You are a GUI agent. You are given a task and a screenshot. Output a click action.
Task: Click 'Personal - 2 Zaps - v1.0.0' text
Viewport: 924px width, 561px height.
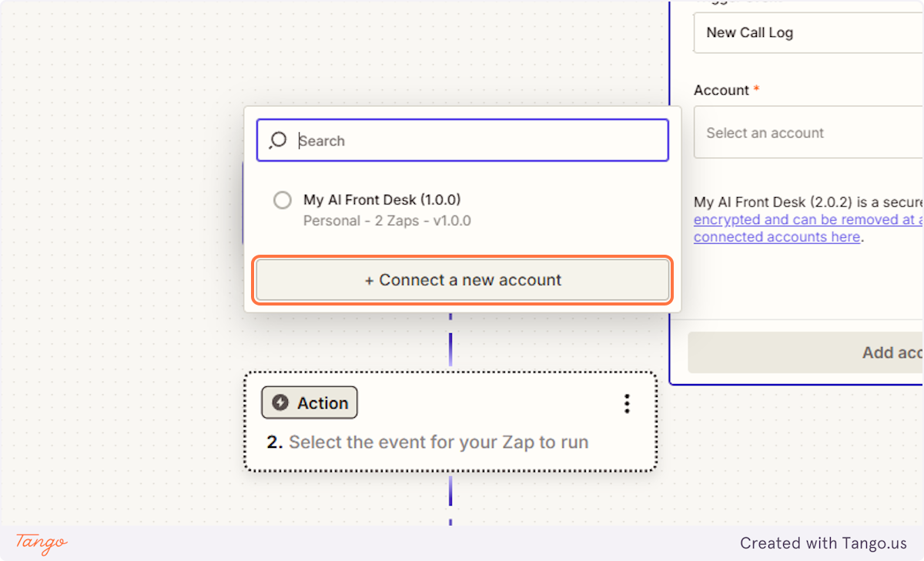pyautogui.click(x=387, y=221)
